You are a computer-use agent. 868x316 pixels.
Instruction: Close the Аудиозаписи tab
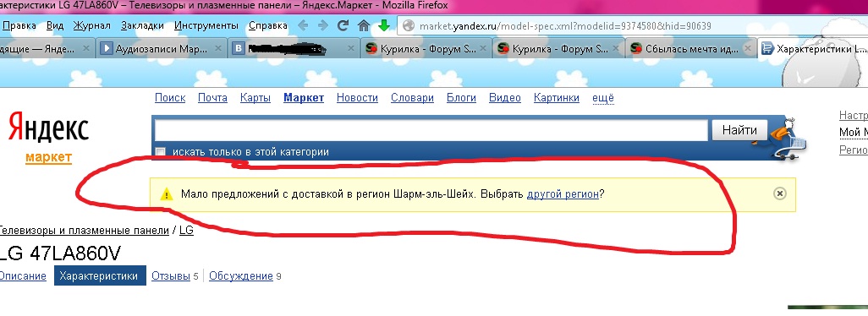click(218, 49)
